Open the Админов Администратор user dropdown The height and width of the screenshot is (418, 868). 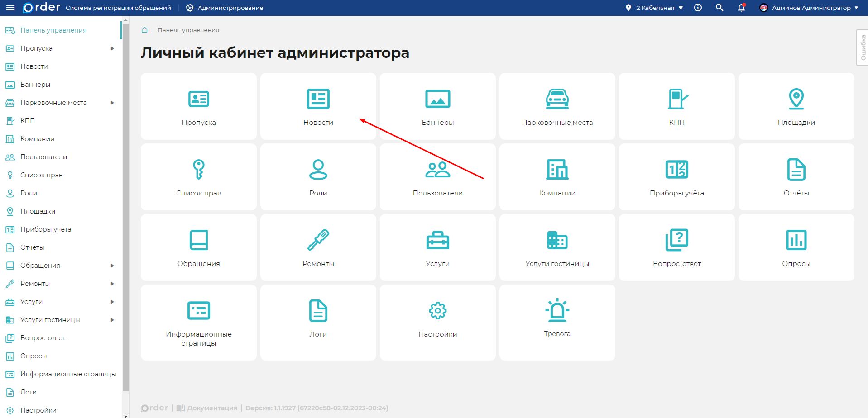(x=809, y=8)
